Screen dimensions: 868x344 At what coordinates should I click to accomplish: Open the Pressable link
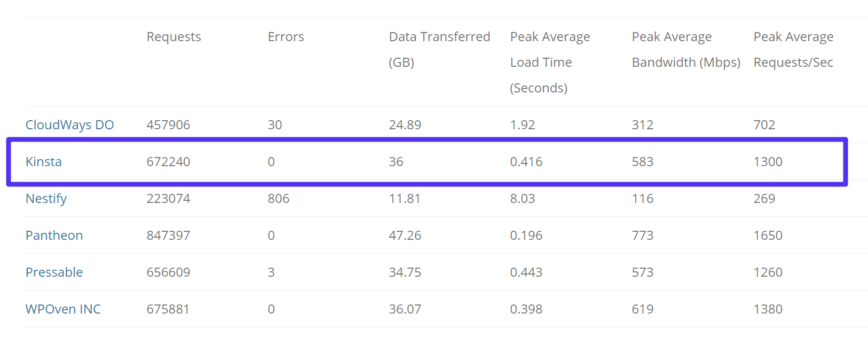tap(54, 272)
